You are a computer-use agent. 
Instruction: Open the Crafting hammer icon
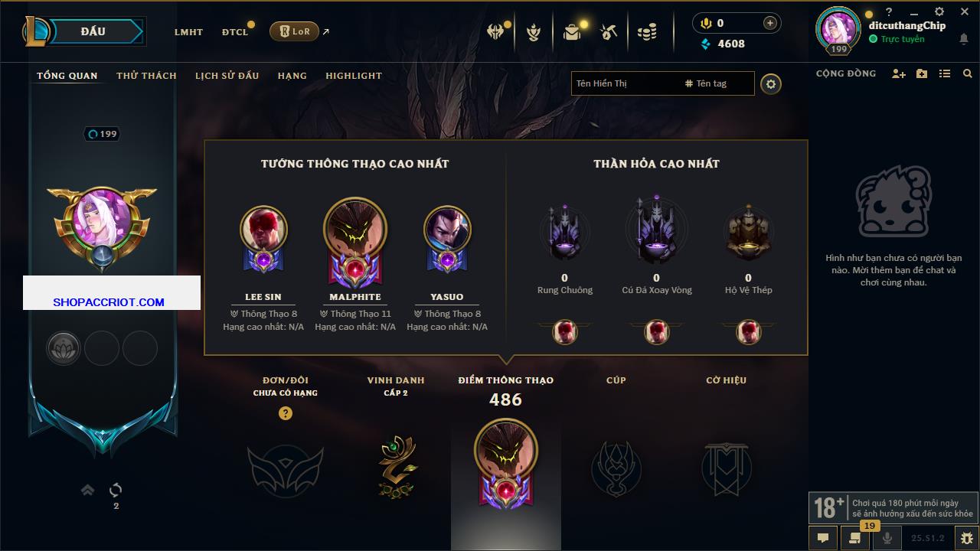(x=609, y=31)
